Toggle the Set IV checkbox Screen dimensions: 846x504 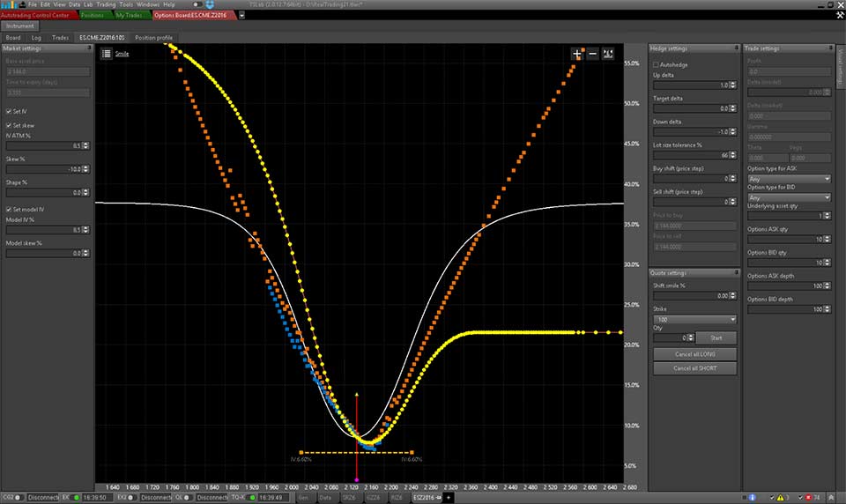[9, 111]
